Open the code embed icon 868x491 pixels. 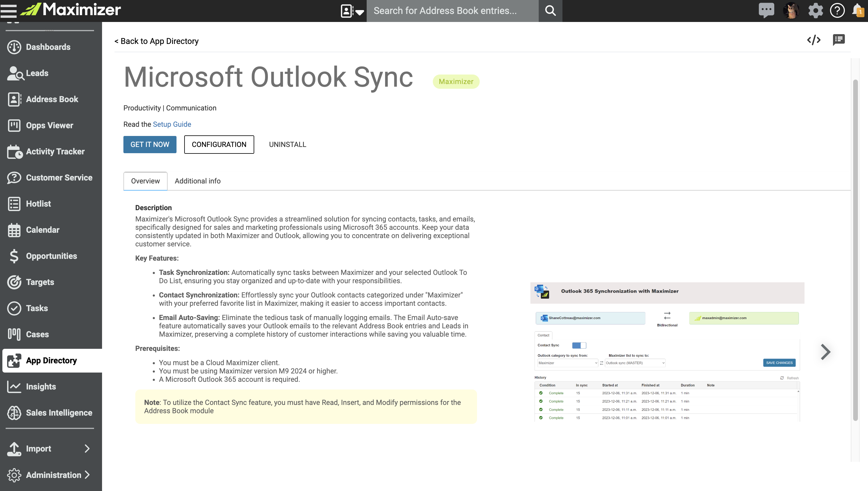pyautogui.click(x=813, y=40)
